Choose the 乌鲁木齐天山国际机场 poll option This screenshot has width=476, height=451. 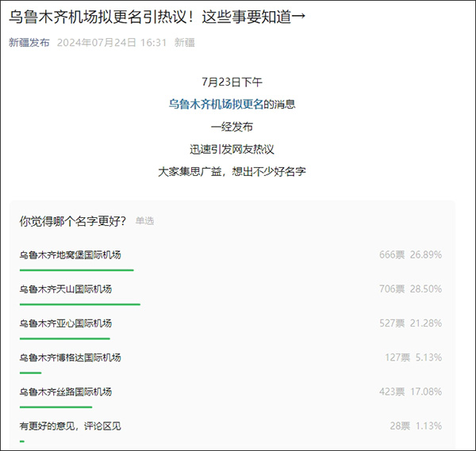point(66,289)
